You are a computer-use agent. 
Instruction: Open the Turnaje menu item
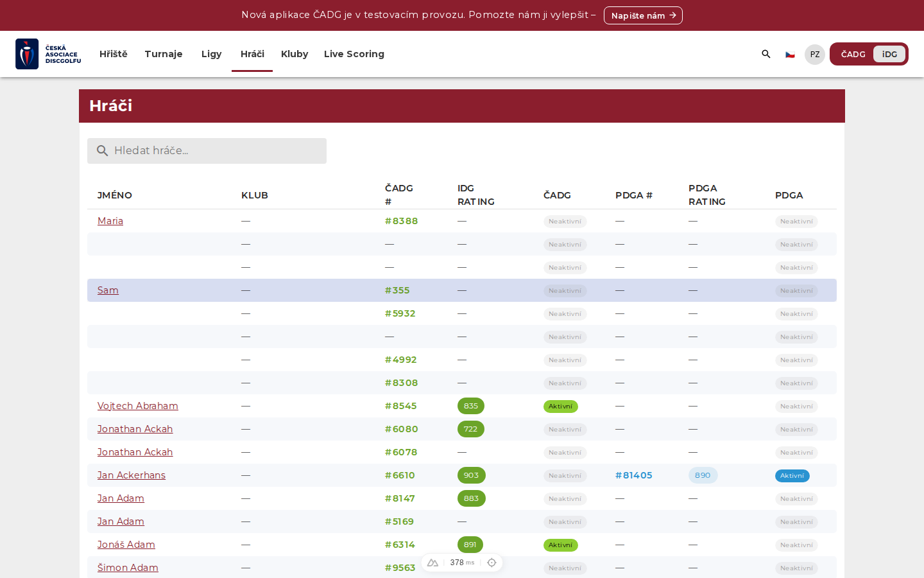(x=164, y=54)
